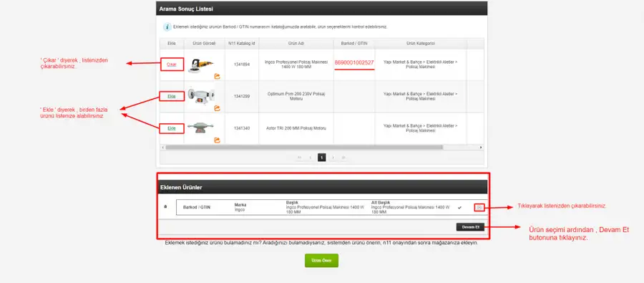Click product name Optimum Pom 200 230V

(296, 96)
